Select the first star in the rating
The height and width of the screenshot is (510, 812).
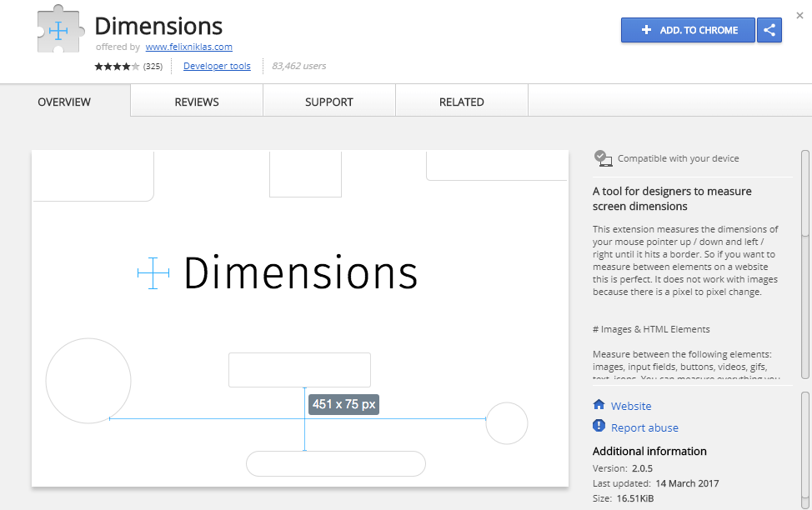click(x=100, y=66)
